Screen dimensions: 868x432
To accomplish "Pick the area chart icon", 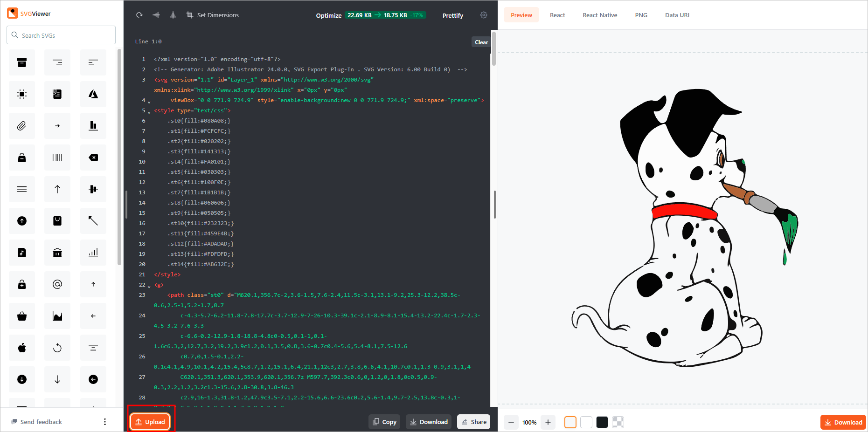I will [x=57, y=316].
